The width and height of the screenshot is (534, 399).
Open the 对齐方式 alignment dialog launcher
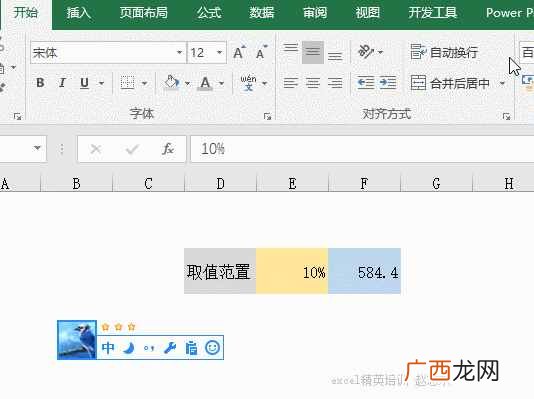[506, 117]
